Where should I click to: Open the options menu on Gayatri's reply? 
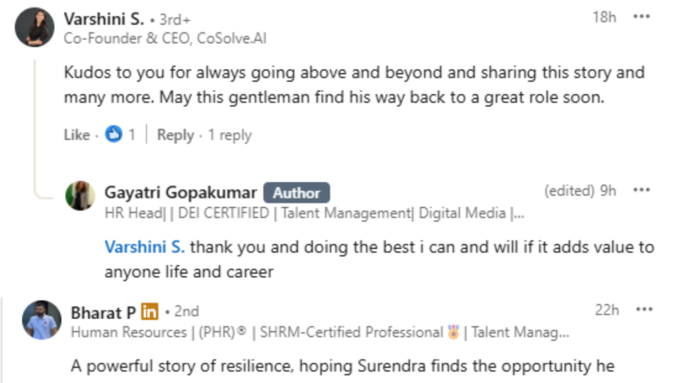pyautogui.click(x=641, y=190)
